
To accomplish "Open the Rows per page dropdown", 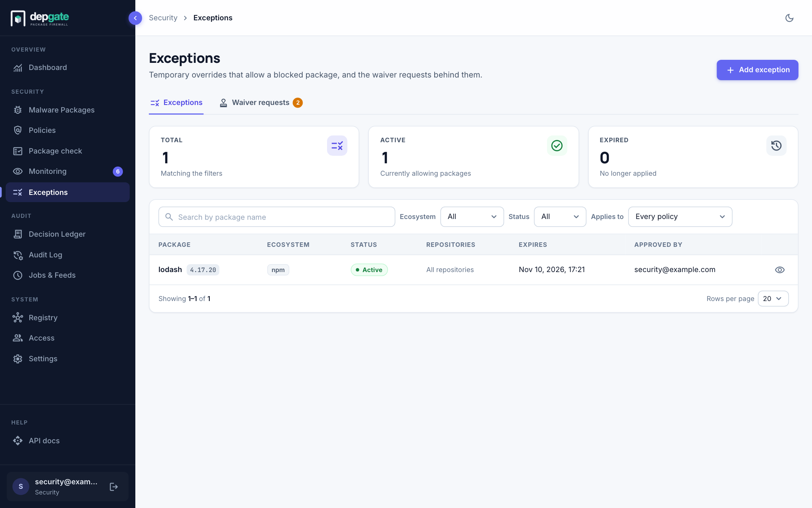I will [773, 299].
